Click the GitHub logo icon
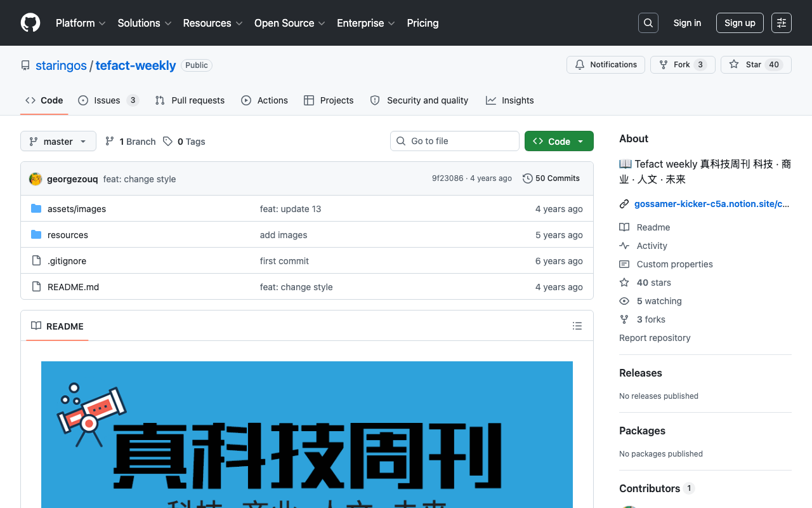 click(30, 23)
